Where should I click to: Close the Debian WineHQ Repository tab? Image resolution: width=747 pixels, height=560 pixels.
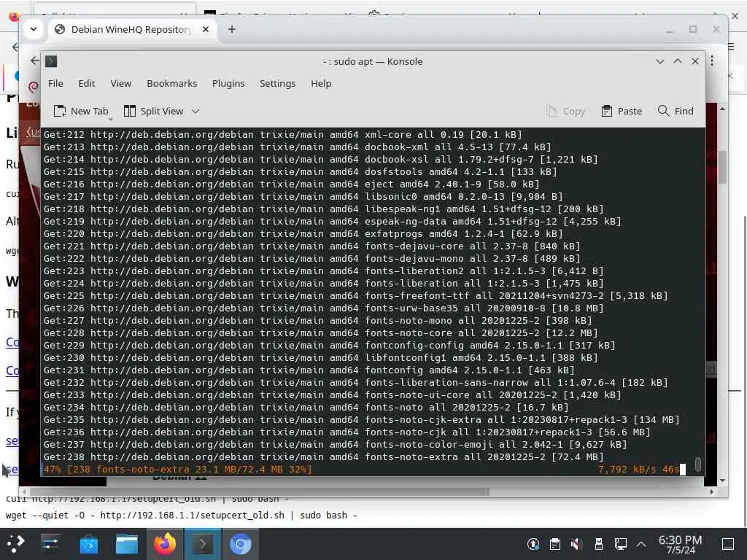coord(205,29)
